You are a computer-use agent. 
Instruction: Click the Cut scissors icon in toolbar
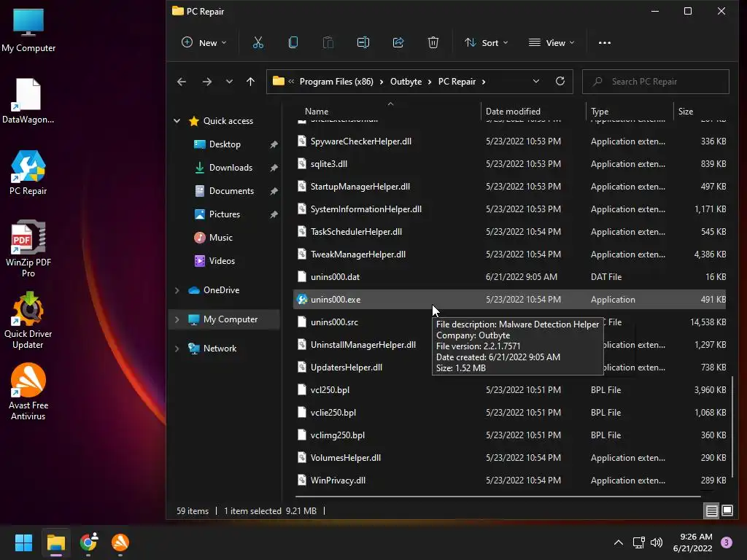click(258, 43)
